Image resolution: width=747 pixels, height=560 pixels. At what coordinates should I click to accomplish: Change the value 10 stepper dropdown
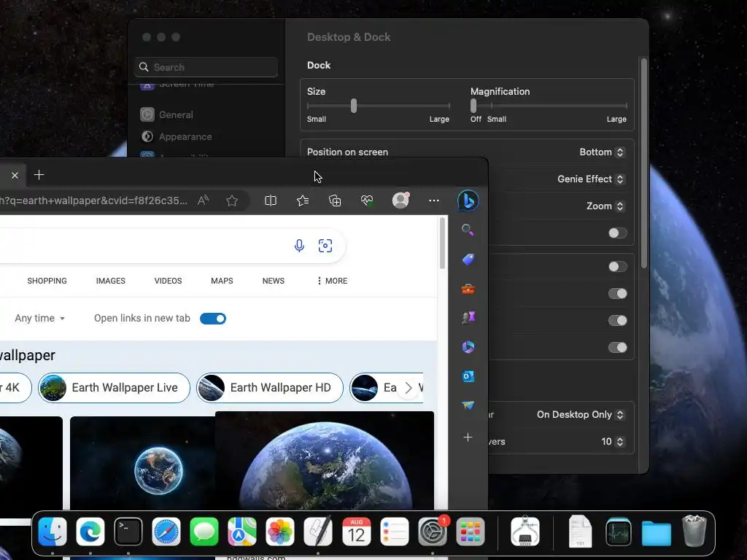pos(612,441)
